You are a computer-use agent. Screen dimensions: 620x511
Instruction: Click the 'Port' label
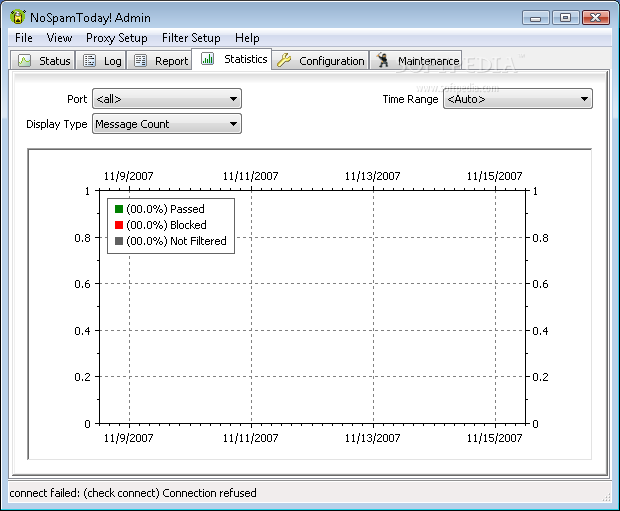77,99
